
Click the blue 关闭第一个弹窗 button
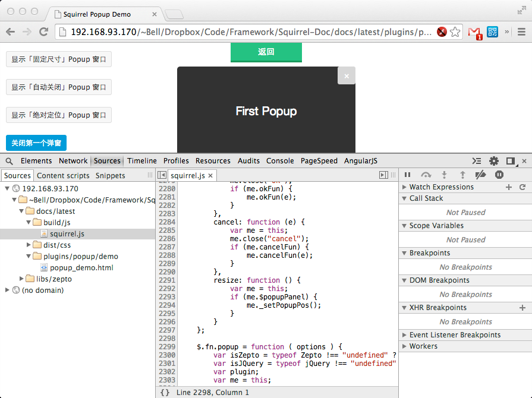36,143
